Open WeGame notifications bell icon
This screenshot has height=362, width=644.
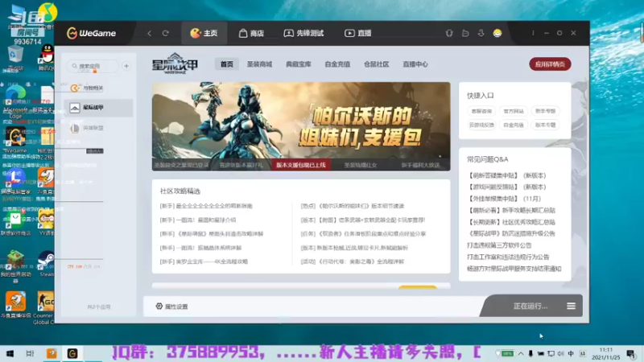[449, 33]
